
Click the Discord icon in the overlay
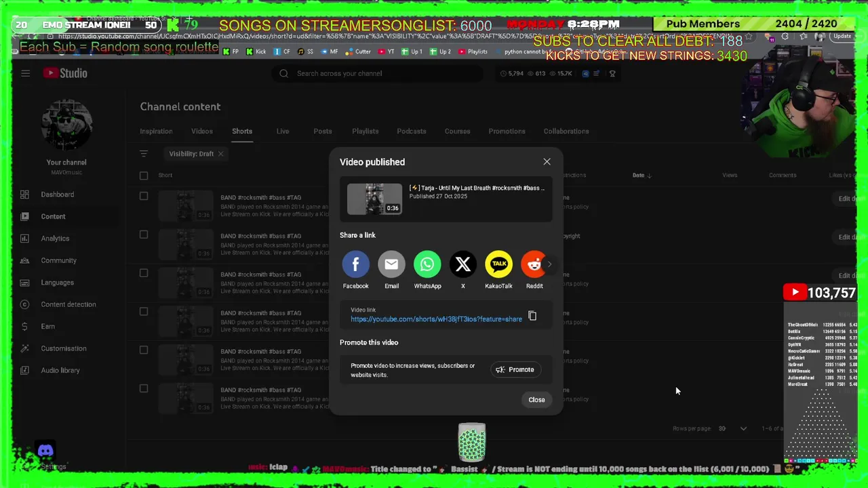45,451
